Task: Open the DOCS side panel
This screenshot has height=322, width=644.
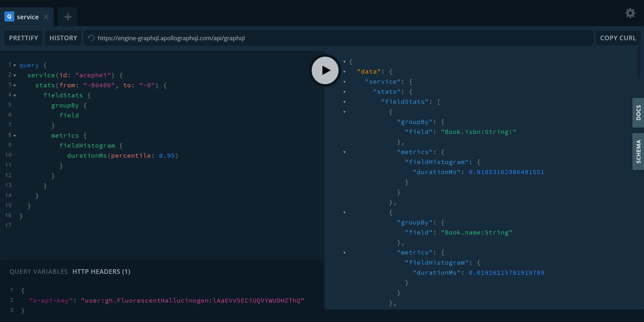Action: click(638, 112)
